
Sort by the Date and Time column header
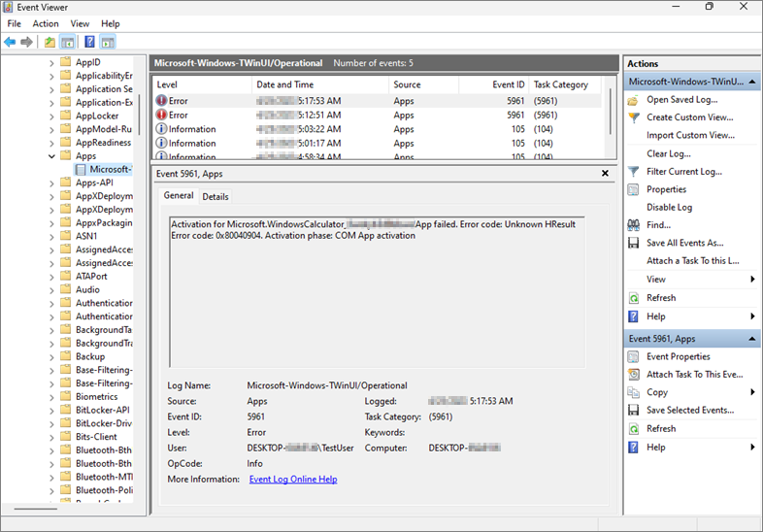pyautogui.click(x=320, y=84)
